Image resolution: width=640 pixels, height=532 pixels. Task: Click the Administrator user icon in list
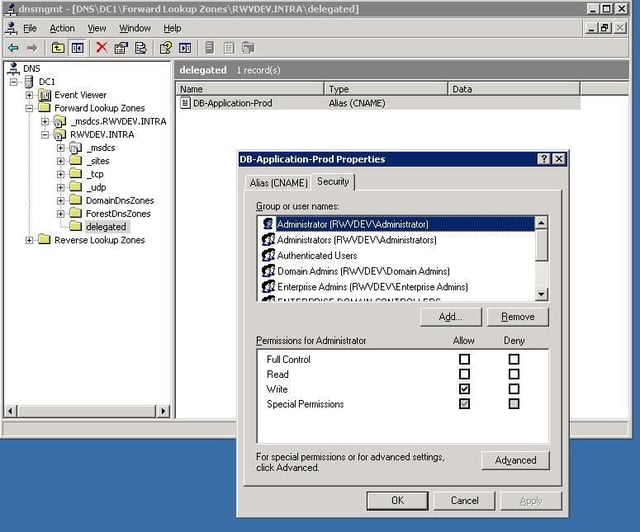268,224
